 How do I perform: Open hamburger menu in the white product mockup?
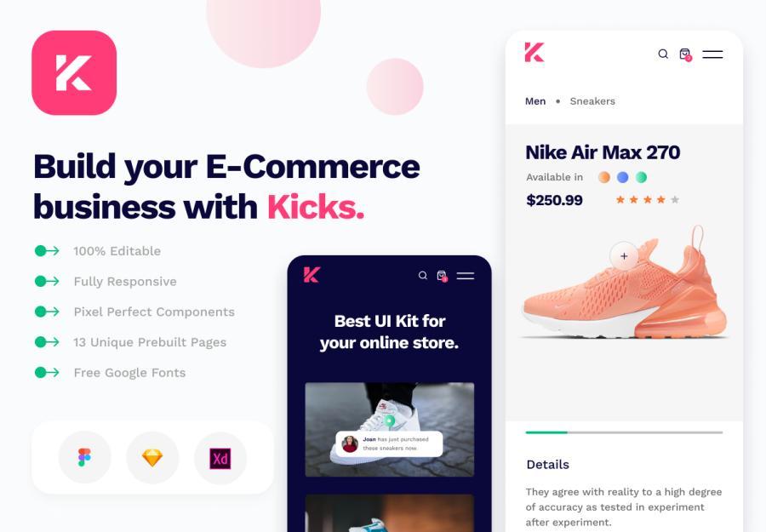(x=712, y=54)
